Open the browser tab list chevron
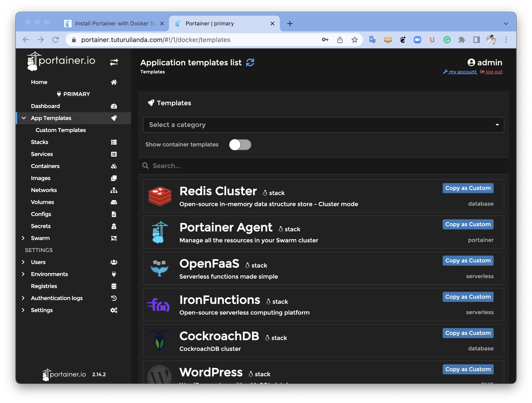 (506, 24)
